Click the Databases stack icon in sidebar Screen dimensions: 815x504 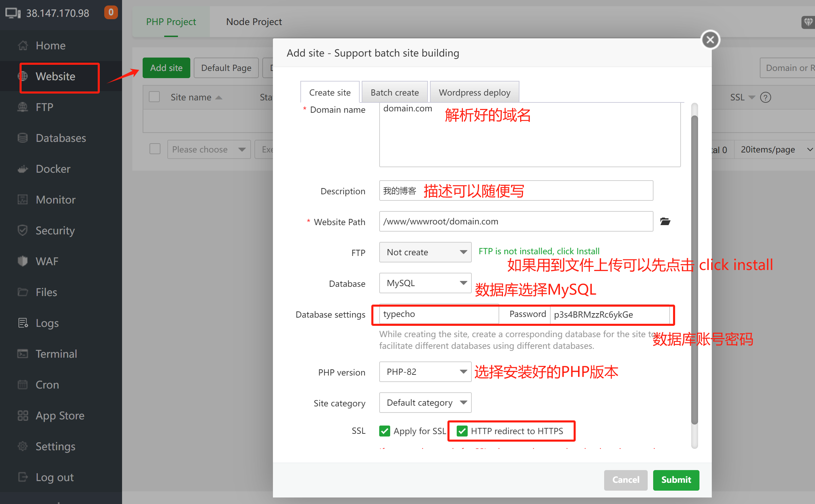click(23, 138)
